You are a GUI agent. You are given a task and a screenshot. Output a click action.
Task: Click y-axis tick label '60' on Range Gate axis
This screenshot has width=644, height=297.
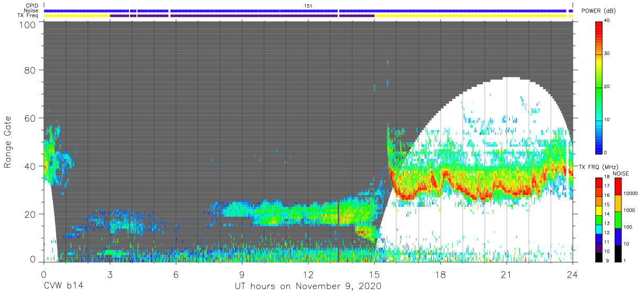pyautogui.click(x=30, y=118)
